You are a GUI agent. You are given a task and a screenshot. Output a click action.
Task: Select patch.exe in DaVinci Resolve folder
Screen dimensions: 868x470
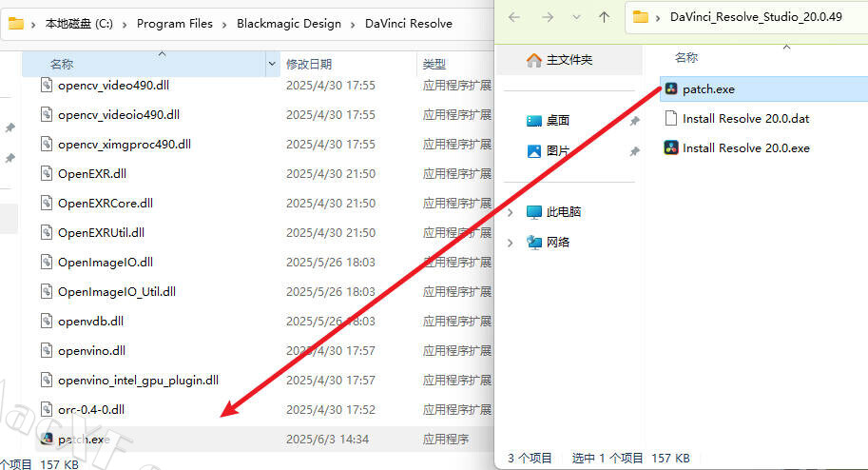click(x=84, y=439)
